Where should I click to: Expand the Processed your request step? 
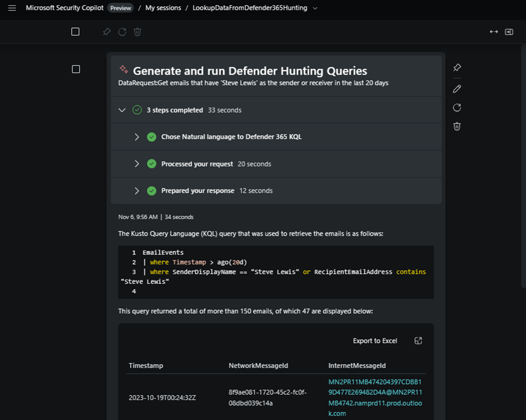[x=137, y=164]
